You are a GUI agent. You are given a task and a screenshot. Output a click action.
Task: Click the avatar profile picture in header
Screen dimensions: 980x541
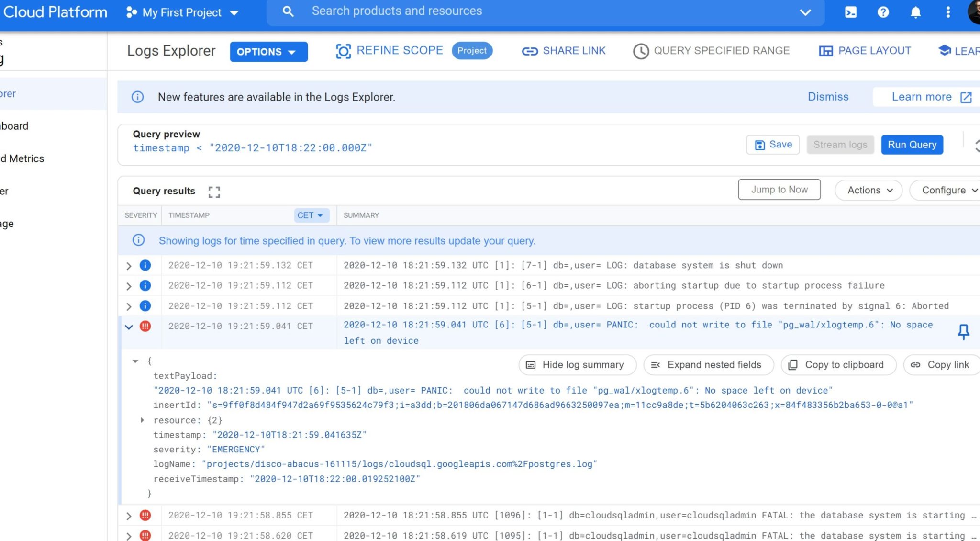coord(974,12)
